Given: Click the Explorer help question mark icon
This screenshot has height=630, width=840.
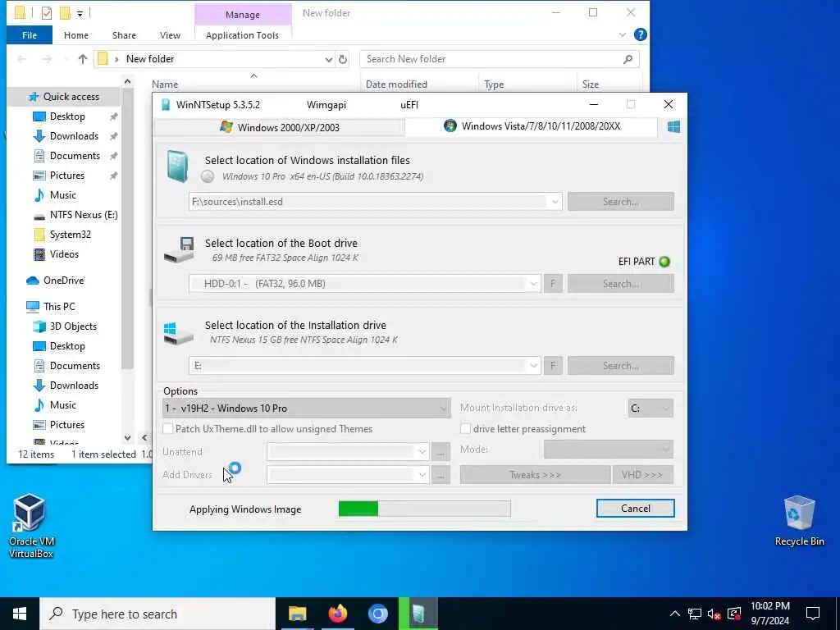Looking at the screenshot, I should pyautogui.click(x=640, y=34).
